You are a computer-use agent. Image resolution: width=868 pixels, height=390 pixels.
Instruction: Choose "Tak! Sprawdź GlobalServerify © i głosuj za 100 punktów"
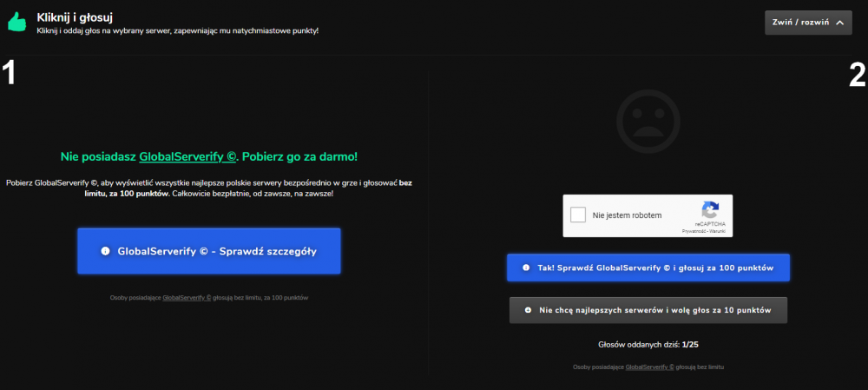648,268
